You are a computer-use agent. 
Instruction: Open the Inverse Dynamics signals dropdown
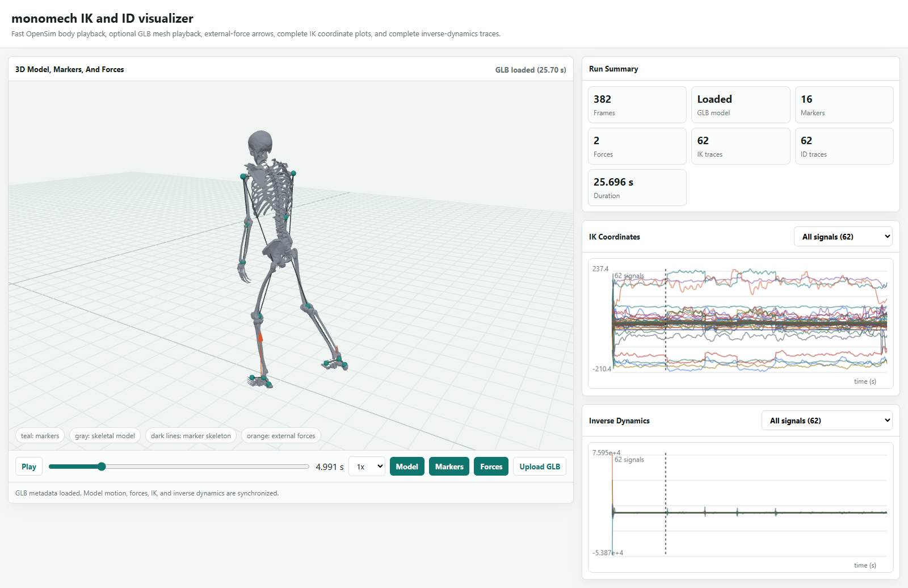(827, 421)
